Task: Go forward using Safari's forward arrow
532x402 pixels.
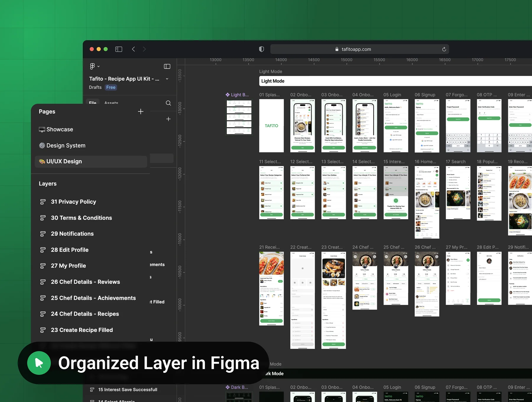Action: click(144, 49)
